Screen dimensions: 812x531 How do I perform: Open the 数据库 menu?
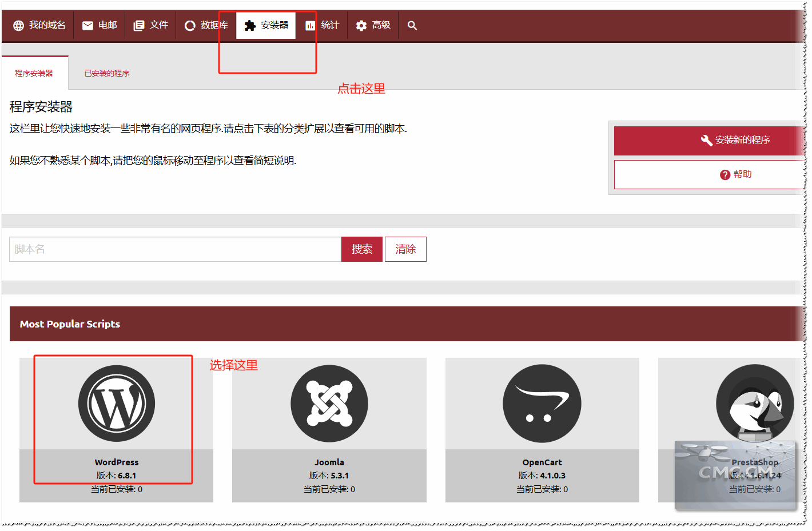click(206, 25)
